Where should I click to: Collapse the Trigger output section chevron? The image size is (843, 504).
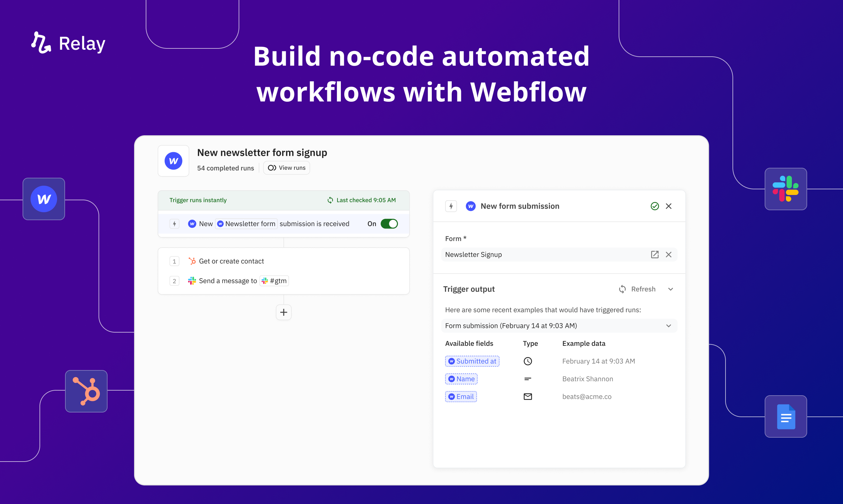coord(670,289)
